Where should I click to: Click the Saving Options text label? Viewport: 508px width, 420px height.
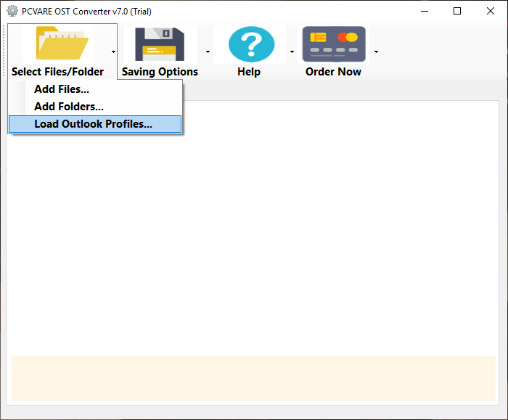(160, 72)
